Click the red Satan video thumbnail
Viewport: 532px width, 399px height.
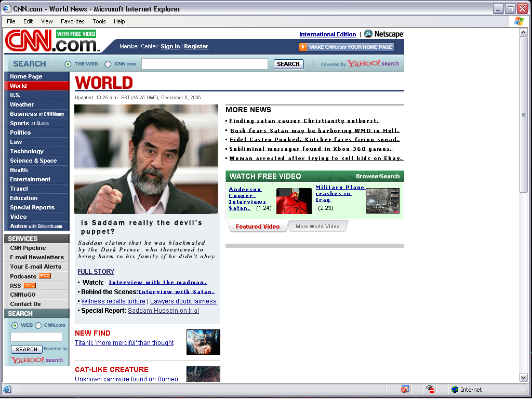(294, 201)
